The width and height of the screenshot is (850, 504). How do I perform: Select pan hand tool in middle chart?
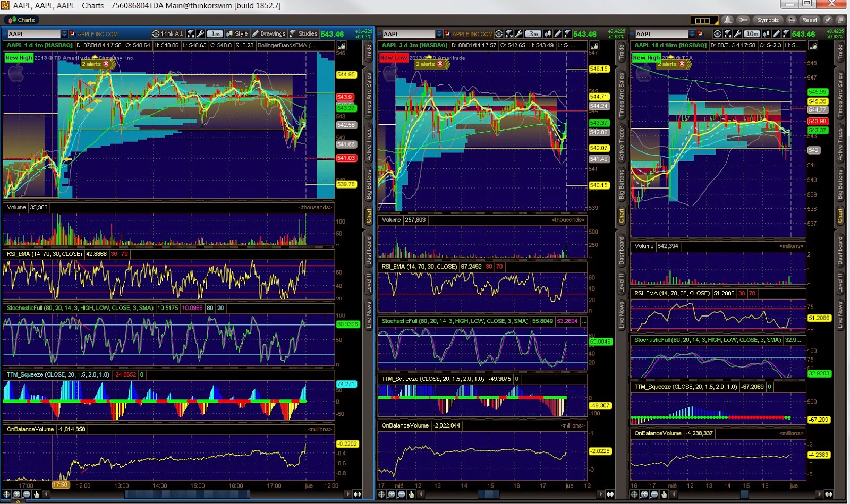tap(411, 494)
